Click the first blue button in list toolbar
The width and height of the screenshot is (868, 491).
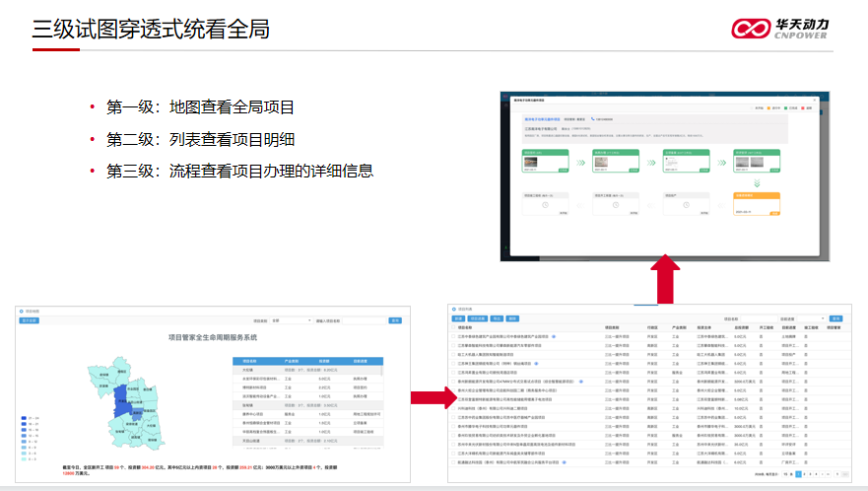pyautogui.click(x=458, y=318)
